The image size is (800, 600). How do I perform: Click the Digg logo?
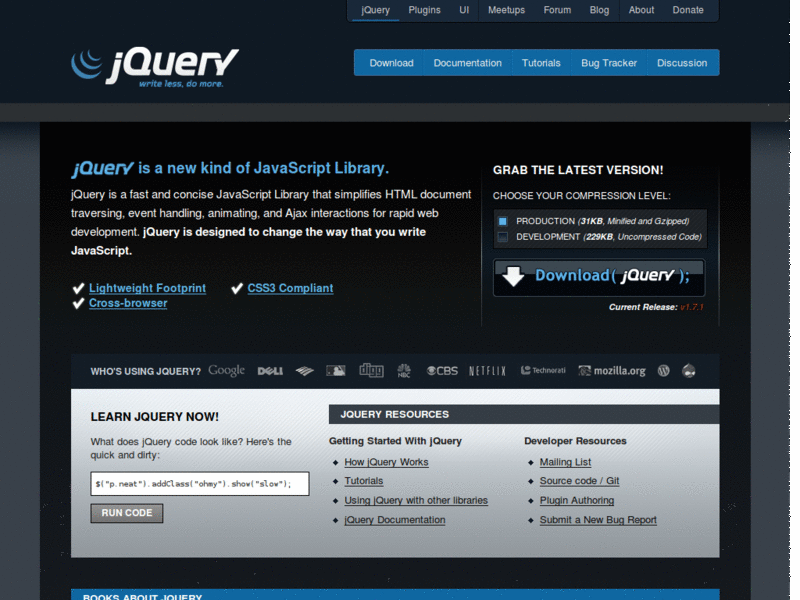tap(371, 370)
